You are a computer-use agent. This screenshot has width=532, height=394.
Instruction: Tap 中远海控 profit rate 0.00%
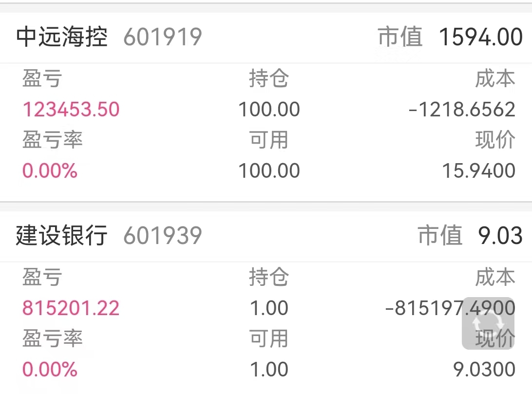(50, 170)
